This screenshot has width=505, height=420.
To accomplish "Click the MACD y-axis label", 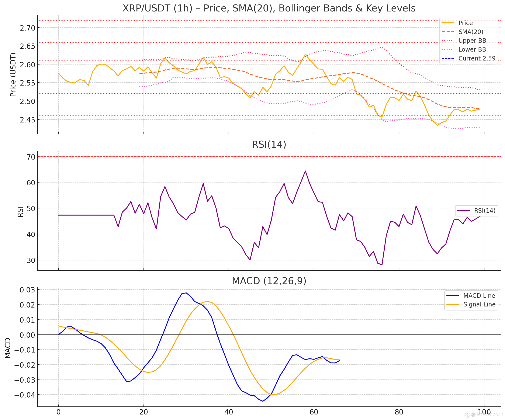I will click(x=8, y=348).
